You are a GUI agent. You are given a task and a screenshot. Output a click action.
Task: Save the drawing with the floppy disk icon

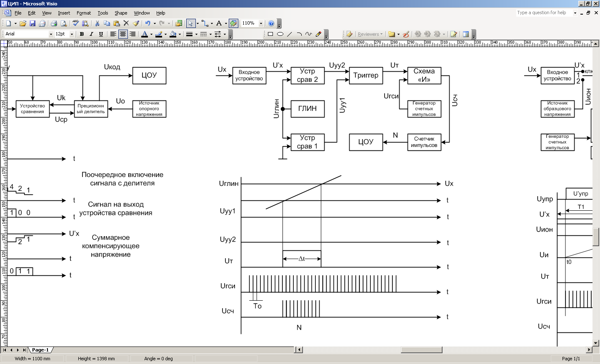click(x=32, y=23)
